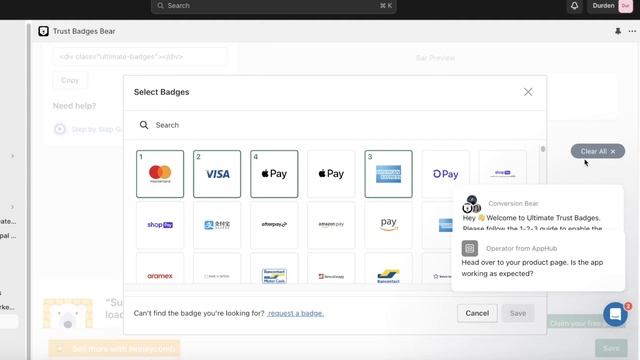Image resolution: width=640 pixels, height=360 pixels.
Task: Choose the aramex badge
Action: 160,268
